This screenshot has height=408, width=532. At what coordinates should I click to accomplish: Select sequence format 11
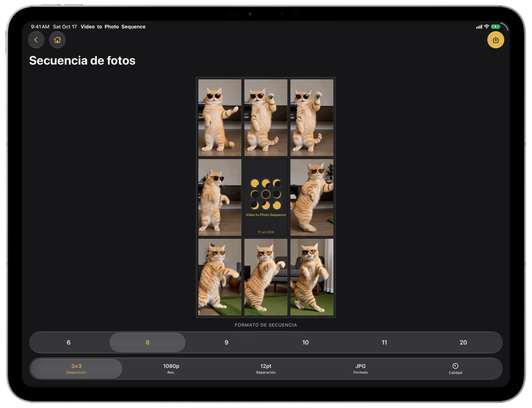(384, 342)
